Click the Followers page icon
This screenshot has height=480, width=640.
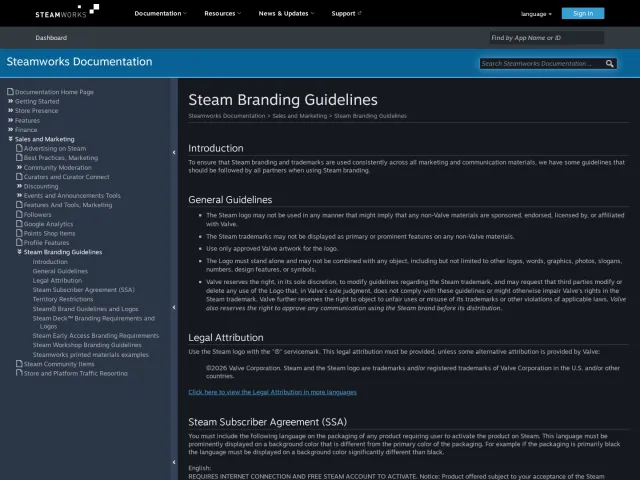coord(19,214)
